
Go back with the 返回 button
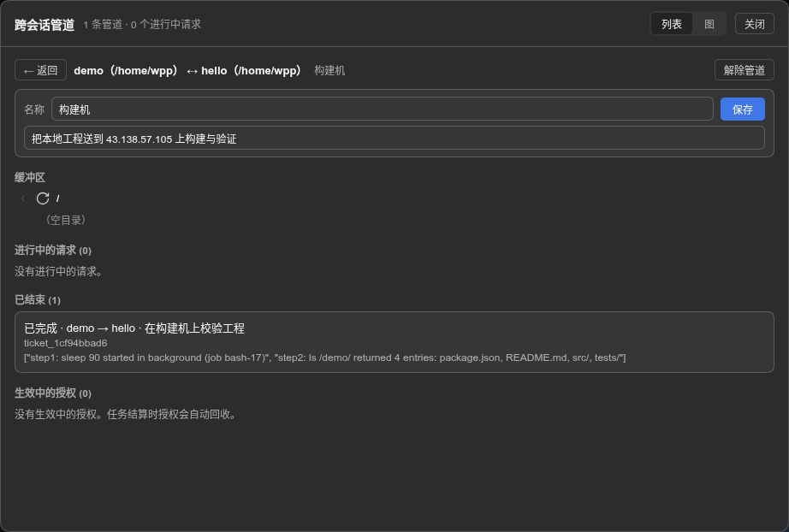(x=40, y=70)
